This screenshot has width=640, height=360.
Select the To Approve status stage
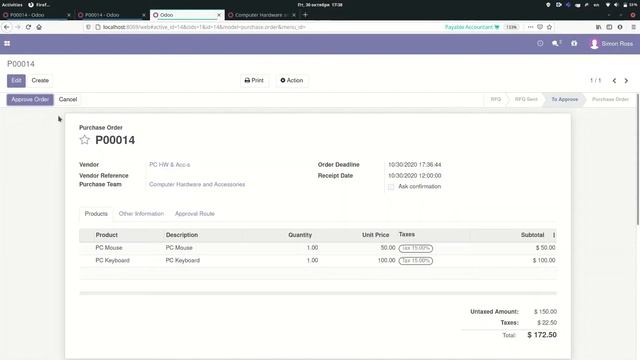pyautogui.click(x=564, y=99)
